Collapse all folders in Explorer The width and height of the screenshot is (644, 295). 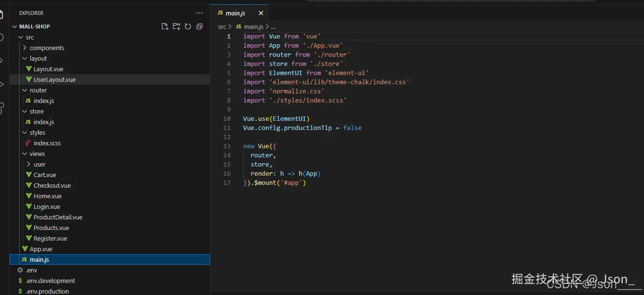pyautogui.click(x=199, y=26)
